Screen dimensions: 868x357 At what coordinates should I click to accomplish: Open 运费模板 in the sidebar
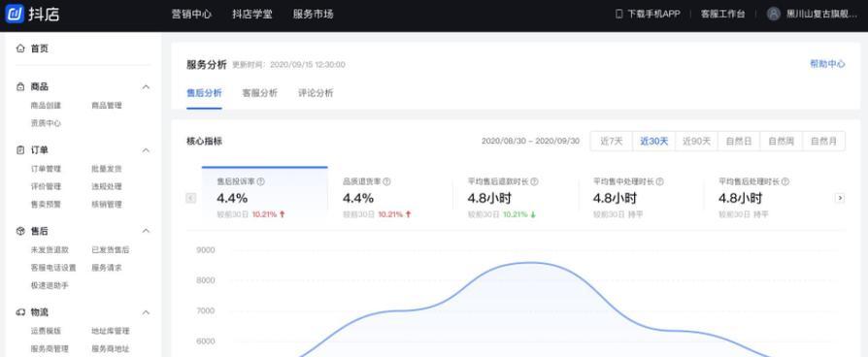46,331
